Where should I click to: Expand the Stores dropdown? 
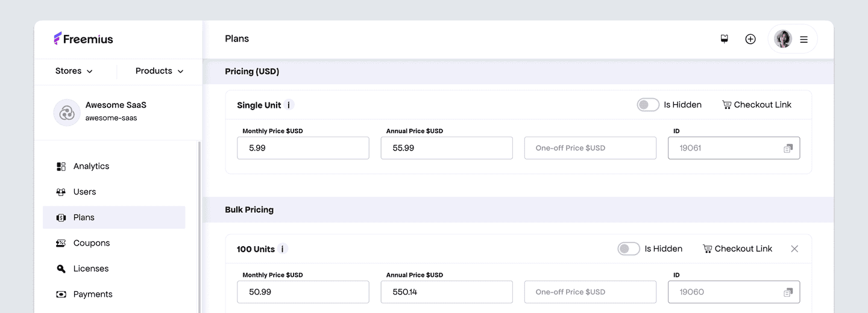coord(74,71)
